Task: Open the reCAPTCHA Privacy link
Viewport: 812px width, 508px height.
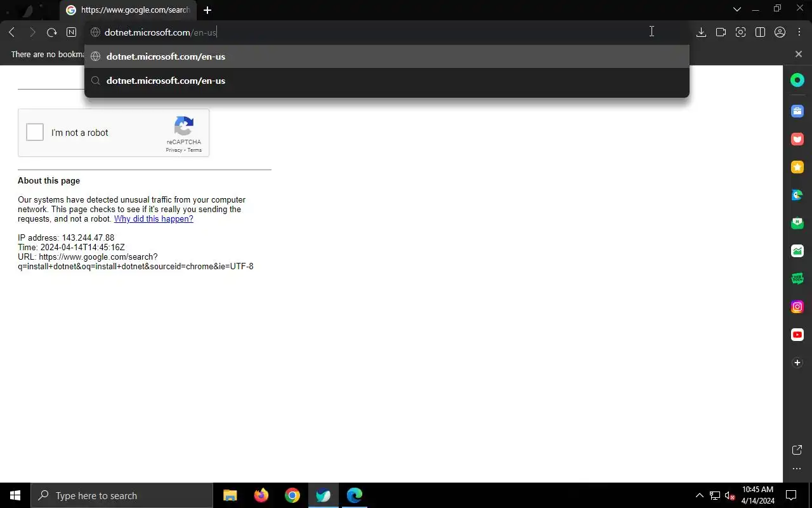Action: click(174, 150)
